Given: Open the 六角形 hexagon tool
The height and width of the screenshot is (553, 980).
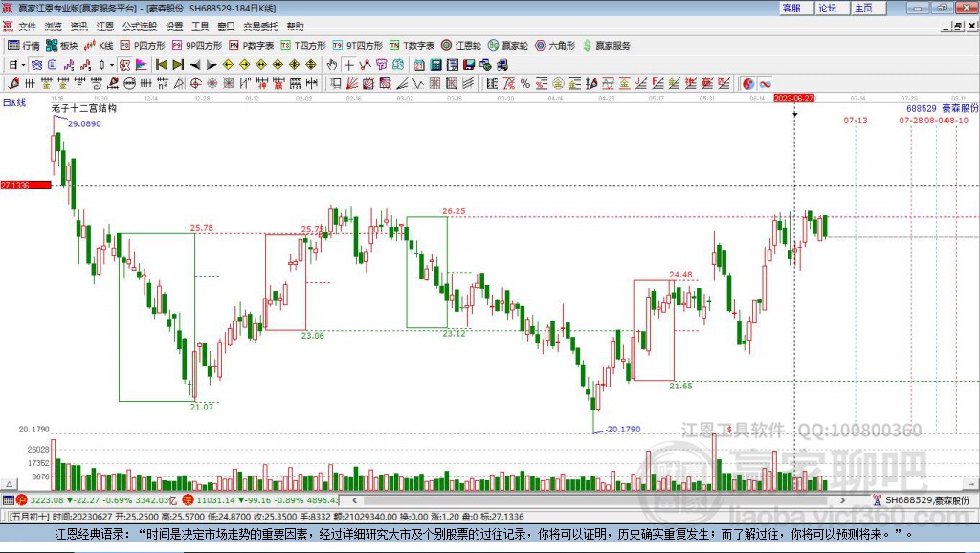Looking at the screenshot, I should tap(554, 46).
